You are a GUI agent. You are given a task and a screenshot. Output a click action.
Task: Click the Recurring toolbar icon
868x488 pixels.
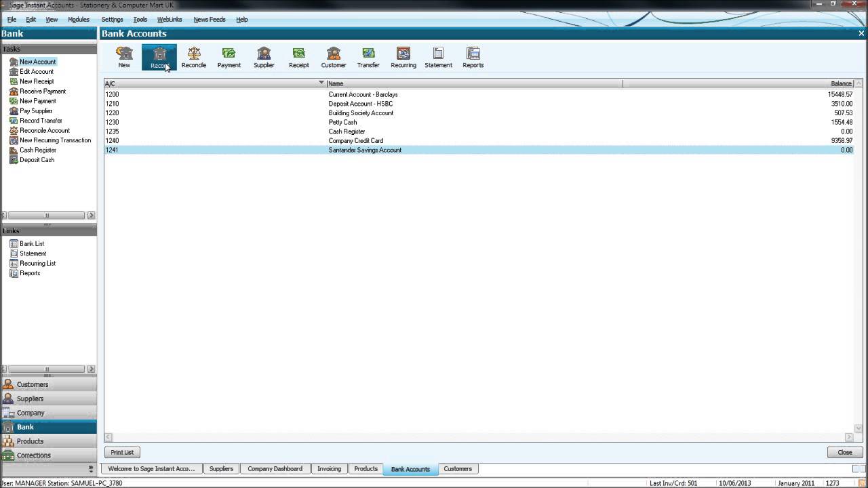coord(403,57)
